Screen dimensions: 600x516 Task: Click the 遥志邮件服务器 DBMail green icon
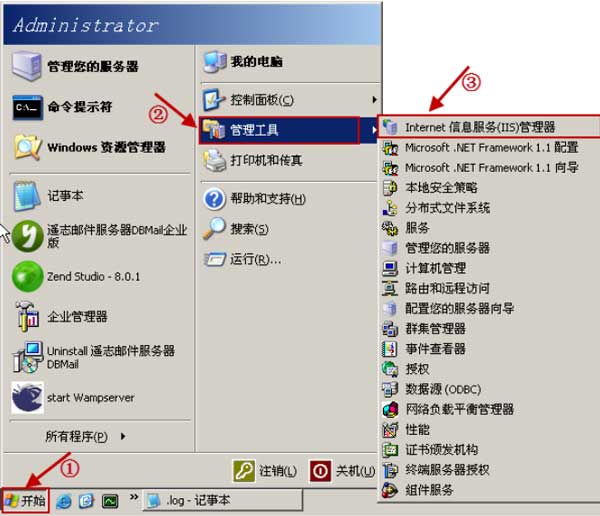tap(27, 236)
